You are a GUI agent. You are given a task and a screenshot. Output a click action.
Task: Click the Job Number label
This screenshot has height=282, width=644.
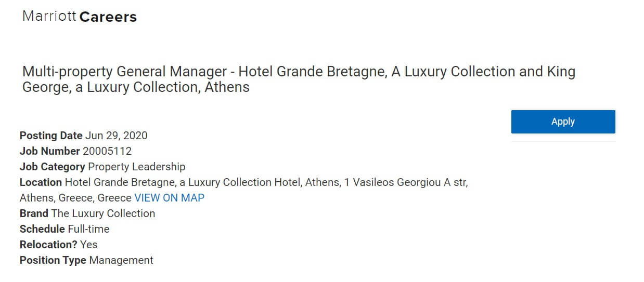click(x=50, y=151)
